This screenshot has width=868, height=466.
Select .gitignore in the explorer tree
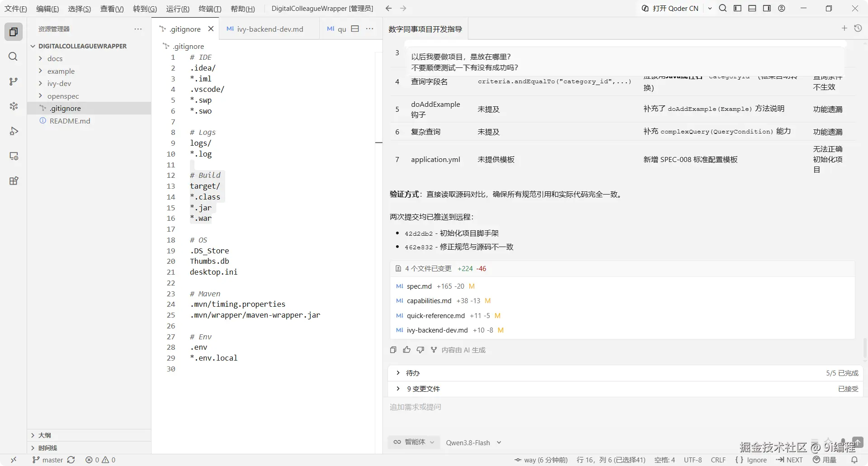(x=89, y=108)
